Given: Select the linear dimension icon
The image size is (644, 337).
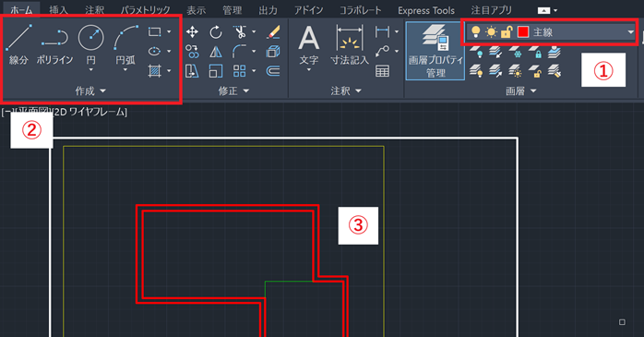Looking at the screenshot, I should (x=382, y=31).
